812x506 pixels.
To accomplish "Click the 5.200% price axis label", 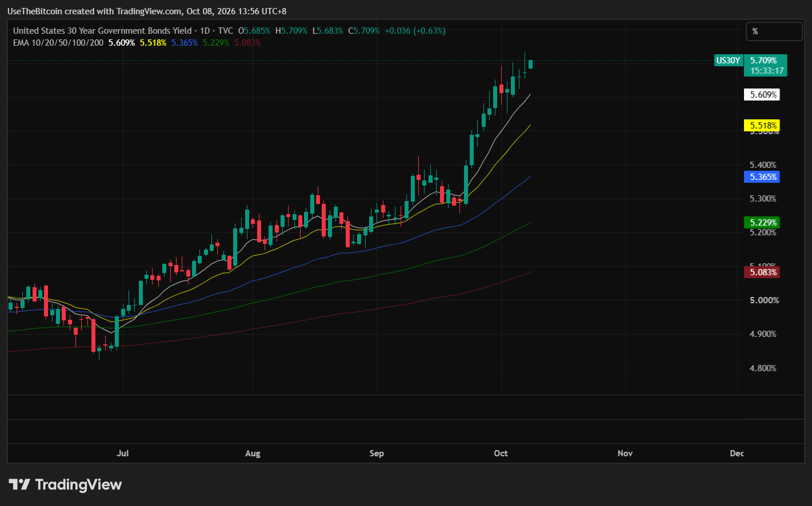I will coord(763,232).
